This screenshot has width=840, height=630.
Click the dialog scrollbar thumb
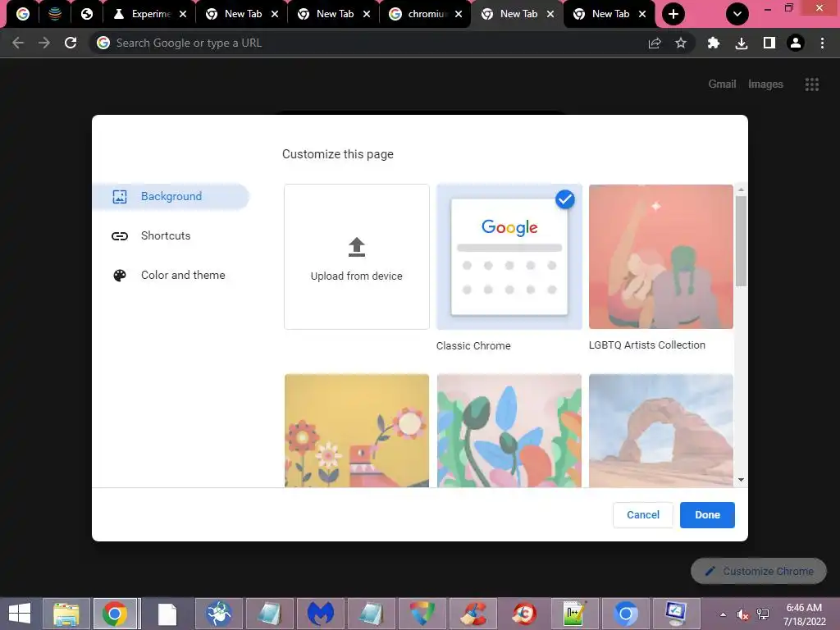741,241
